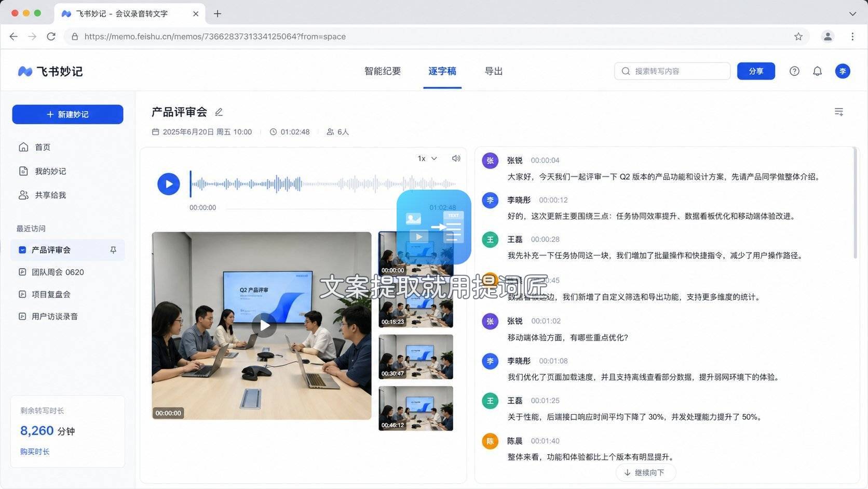Reload the browser page
The image size is (868, 489).
tap(51, 36)
